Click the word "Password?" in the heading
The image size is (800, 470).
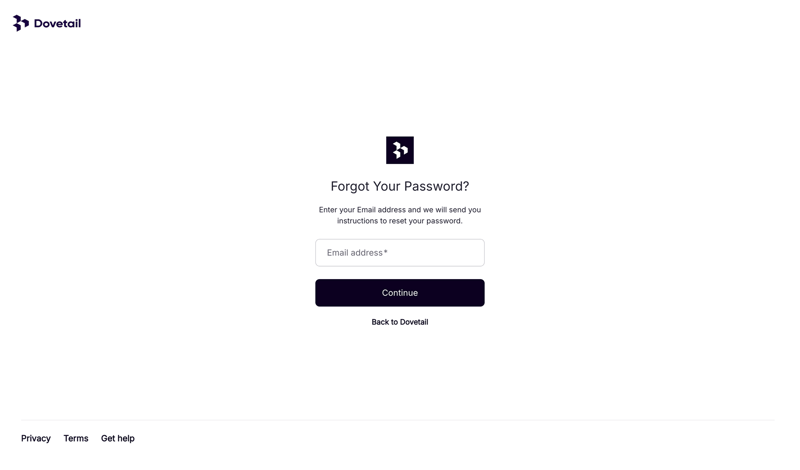pos(443,186)
